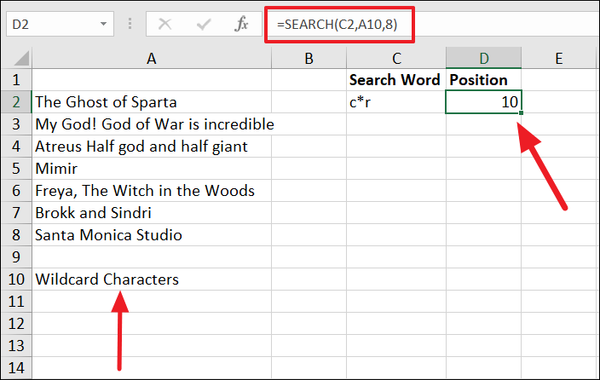Select cell 'Wildcard Characters'
This screenshot has width=600, height=380.
[152, 279]
